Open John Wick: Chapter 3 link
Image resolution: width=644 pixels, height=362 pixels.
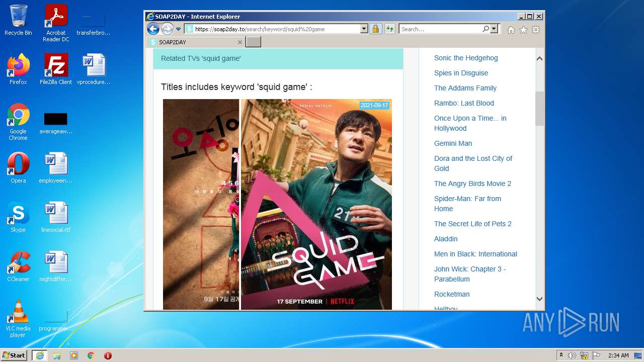tap(470, 274)
